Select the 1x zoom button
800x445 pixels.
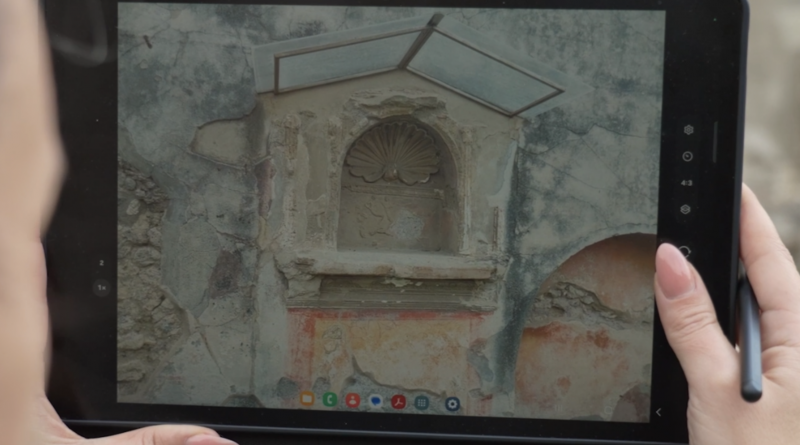[101, 288]
